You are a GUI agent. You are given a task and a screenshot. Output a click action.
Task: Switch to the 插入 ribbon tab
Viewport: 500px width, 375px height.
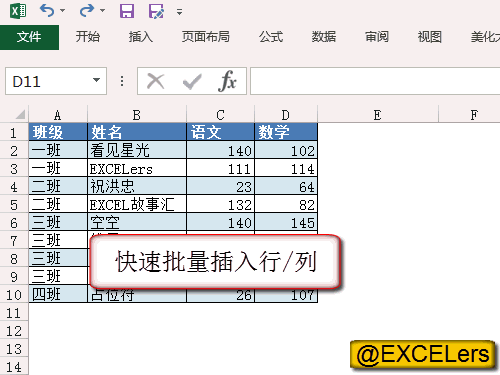(x=141, y=37)
